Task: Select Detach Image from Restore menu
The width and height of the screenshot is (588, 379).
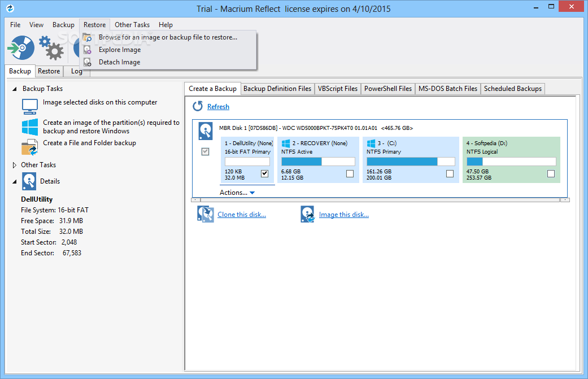Action: (x=168, y=62)
